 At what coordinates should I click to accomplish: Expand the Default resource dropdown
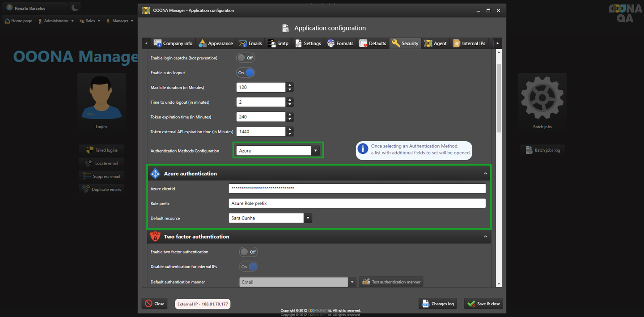[x=307, y=218]
